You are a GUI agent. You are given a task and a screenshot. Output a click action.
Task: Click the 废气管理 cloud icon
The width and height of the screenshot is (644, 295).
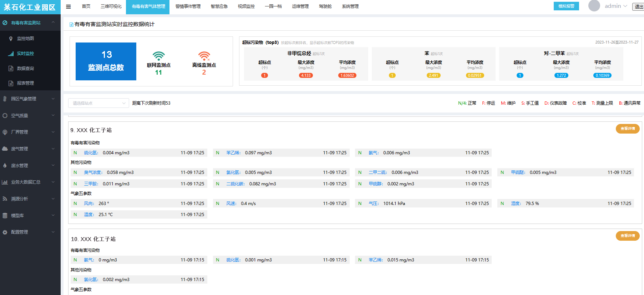click(x=5, y=149)
